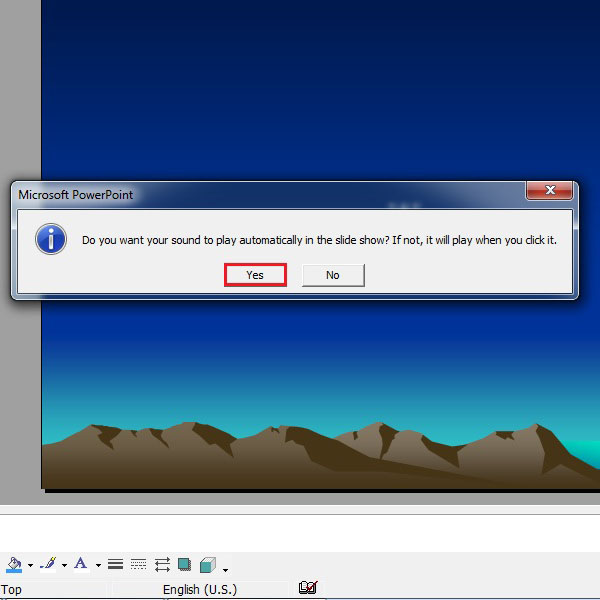Click English (U.S.) language in status bar
This screenshot has height=600, width=600.
[x=200, y=589]
